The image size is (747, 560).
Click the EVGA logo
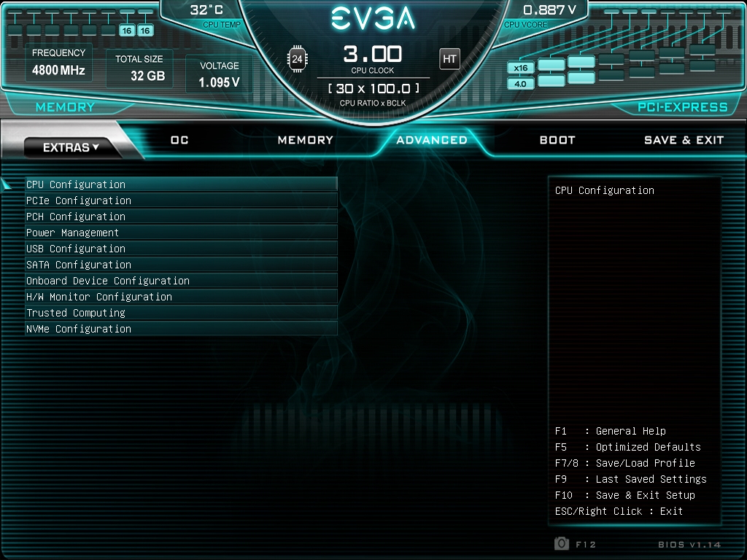point(373,18)
